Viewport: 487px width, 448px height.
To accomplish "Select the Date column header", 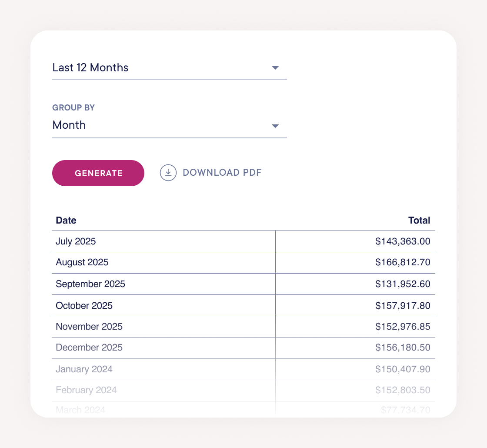I will pyautogui.click(x=66, y=221).
